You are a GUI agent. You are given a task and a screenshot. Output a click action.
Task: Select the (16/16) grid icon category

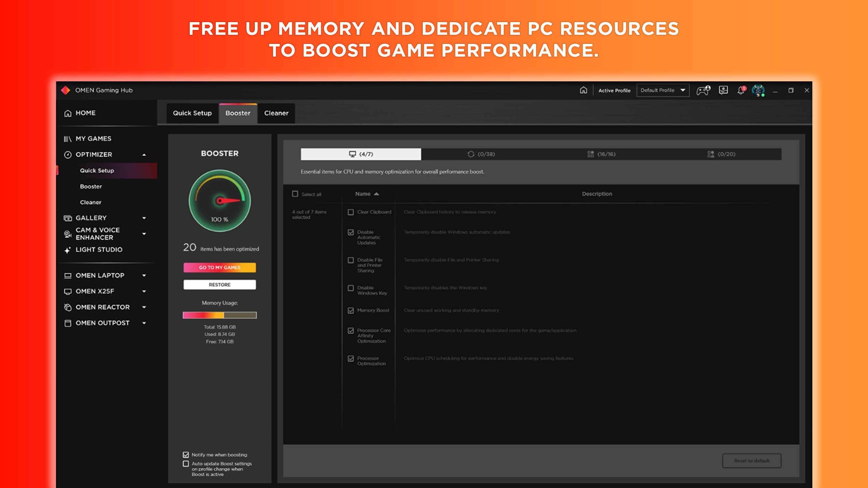coord(601,154)
